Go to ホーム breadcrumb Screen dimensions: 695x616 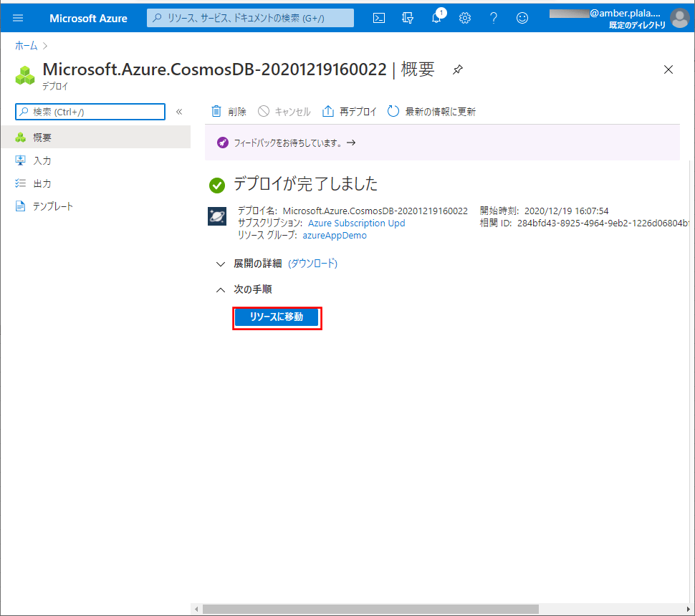pyautogui.click(x=26, y=46)
